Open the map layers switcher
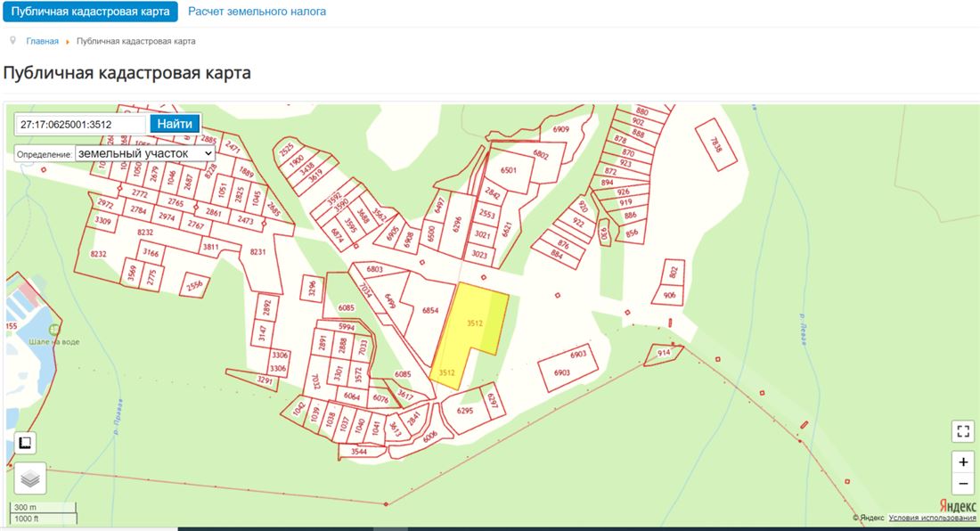This screenshot has height=531, width=980. (29, 478)
